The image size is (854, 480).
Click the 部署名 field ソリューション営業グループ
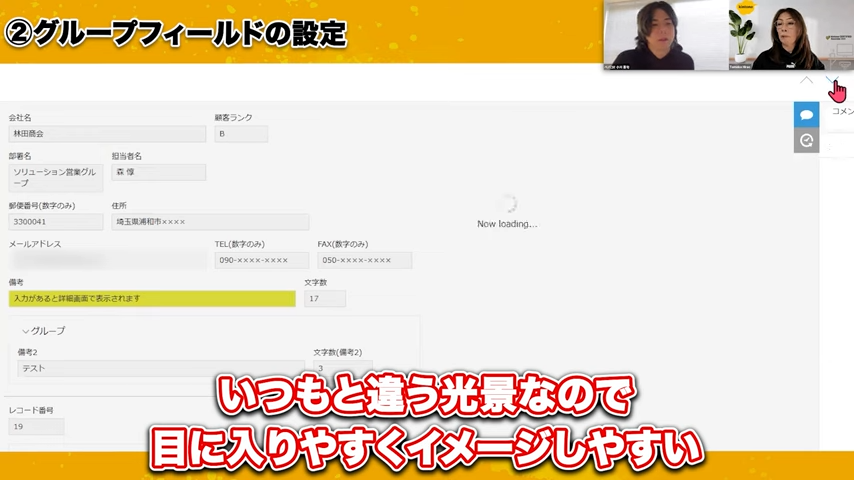tap(56, 178)
